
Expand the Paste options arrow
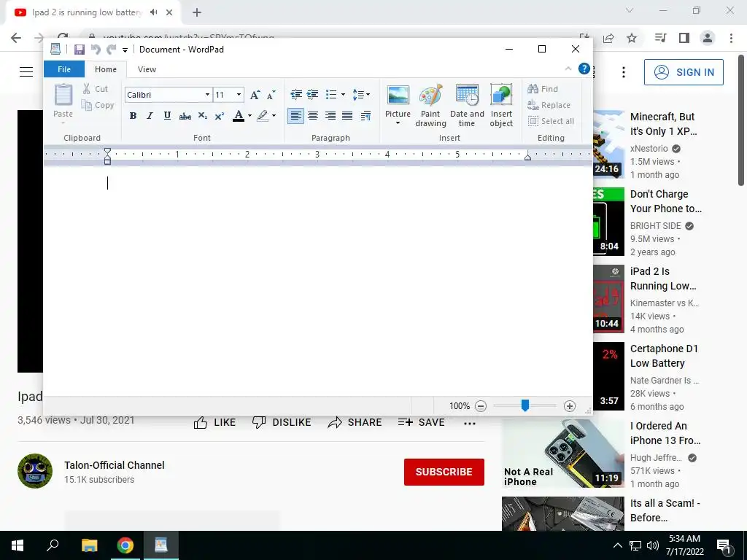pyautogui.click(x=63, y=122)
